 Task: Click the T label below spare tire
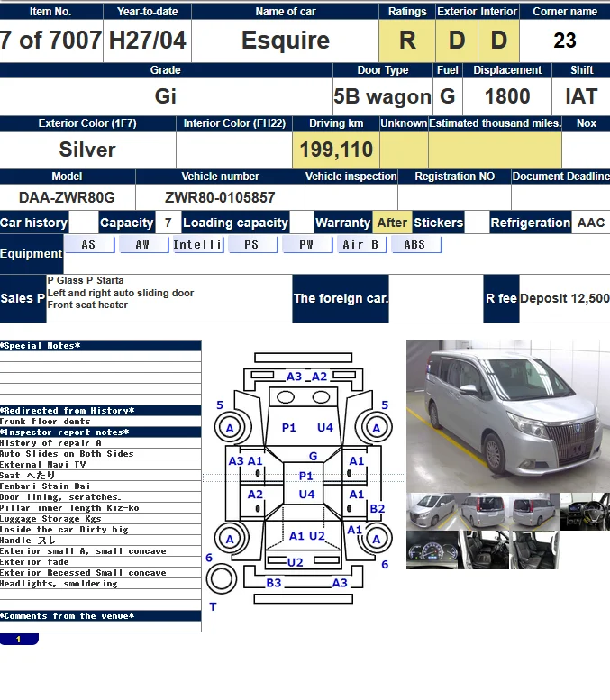pyautogui.click(x=213, y=606)
